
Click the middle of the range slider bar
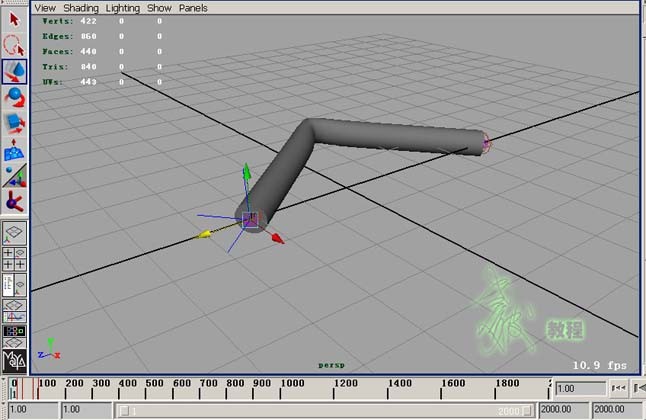(325, 411)
